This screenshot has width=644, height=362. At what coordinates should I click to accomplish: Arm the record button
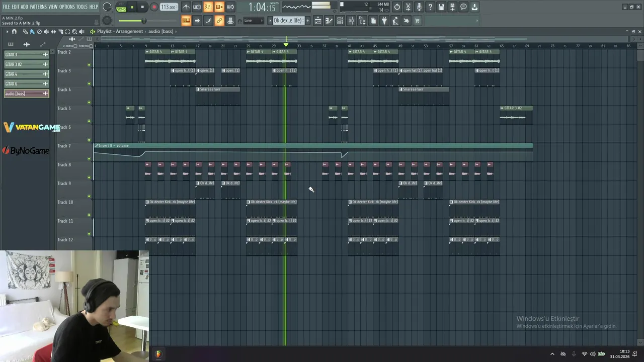[x=154, y=7]
